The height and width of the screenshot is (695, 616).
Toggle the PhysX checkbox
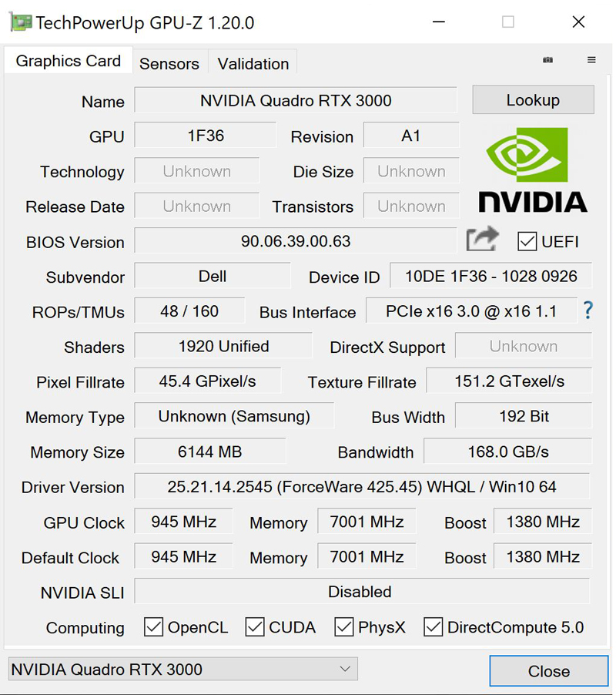coord(344,627)
